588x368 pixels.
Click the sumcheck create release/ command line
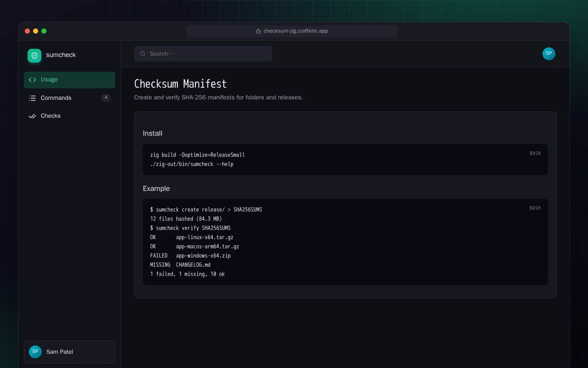coord(206,210)
